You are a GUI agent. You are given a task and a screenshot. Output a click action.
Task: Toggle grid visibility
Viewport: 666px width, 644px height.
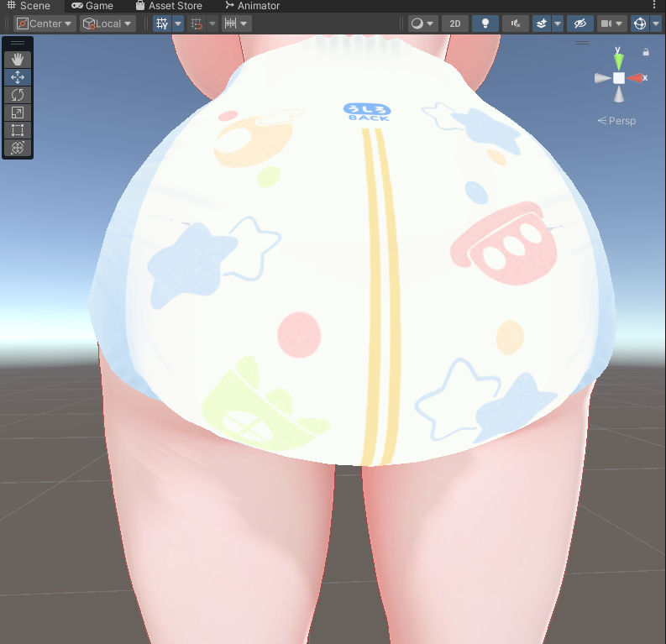[x=162, y=24]
